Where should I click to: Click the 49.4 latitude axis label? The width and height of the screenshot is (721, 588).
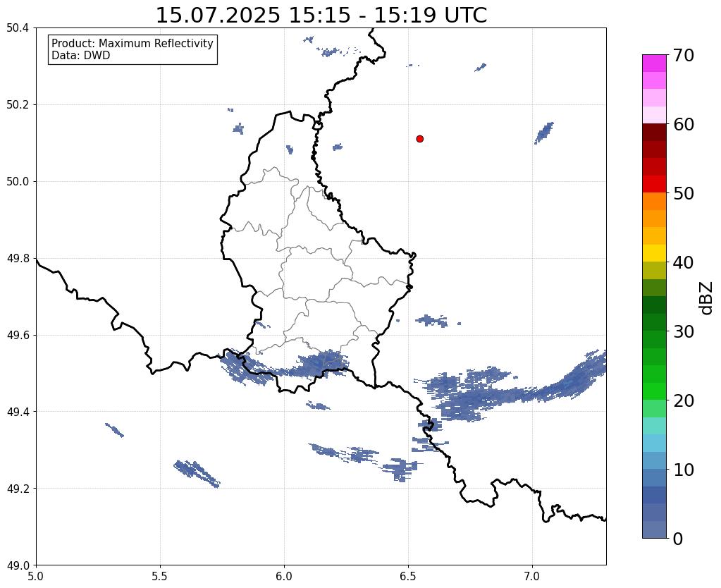coord(18,412)
